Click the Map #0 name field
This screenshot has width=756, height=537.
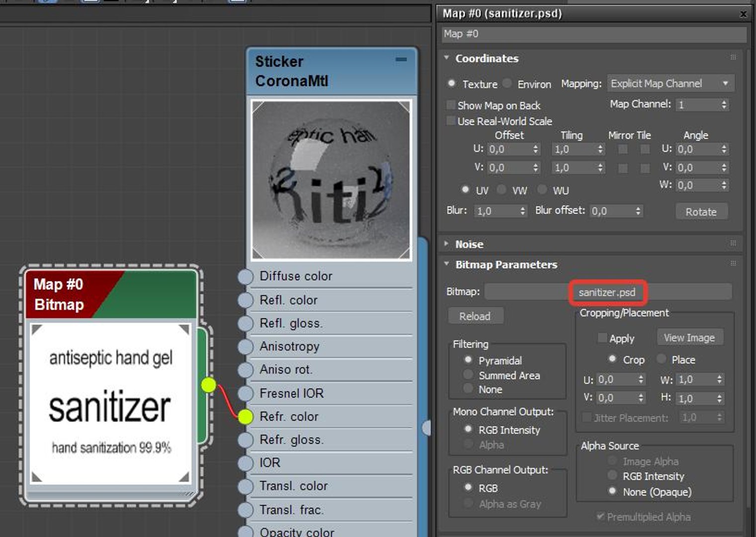click(x=594, y=34)
